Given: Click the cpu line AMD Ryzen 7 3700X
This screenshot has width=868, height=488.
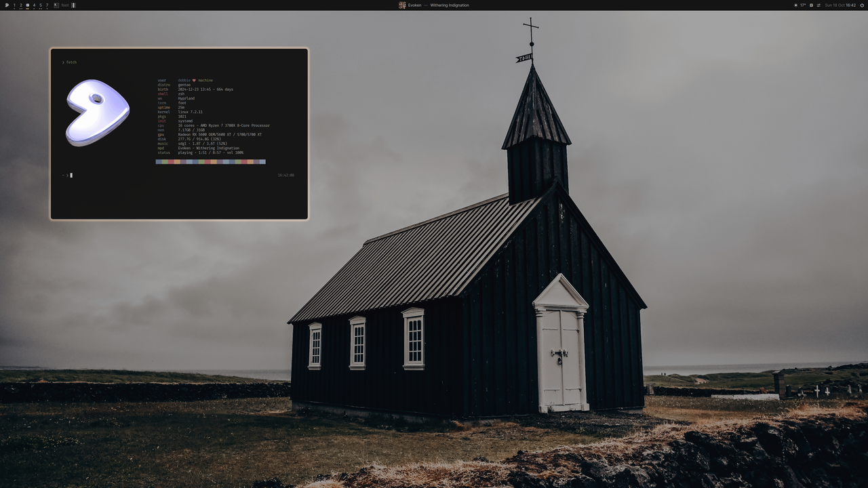Looking at the screenshot, I should pos(224,125).
